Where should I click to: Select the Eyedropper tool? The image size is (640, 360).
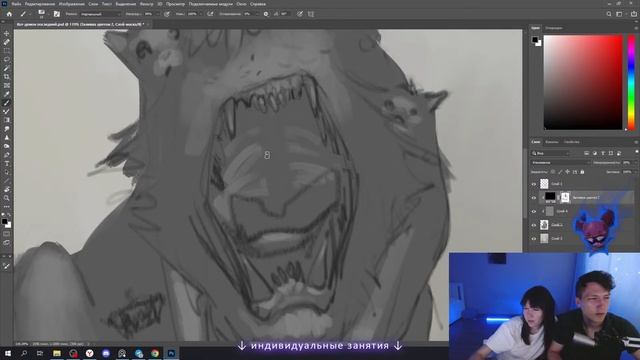coord(7,94)
